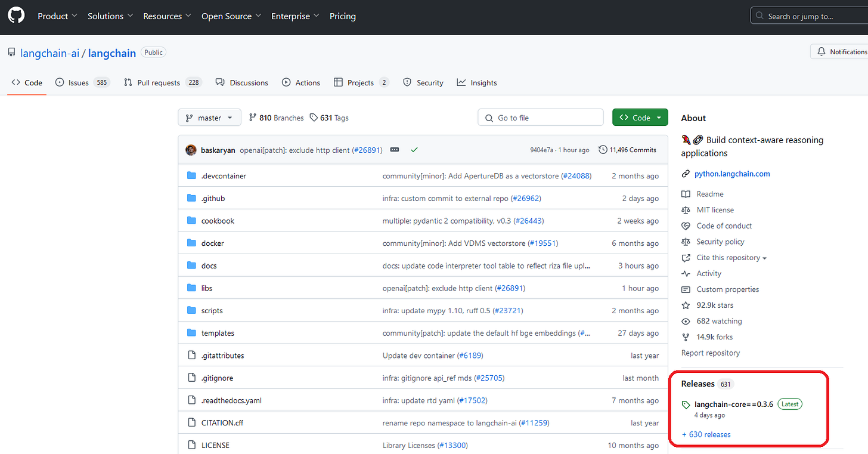Open the Resources dropdown
This screenshot has height=454, width=868.
(x=167, y=16)
